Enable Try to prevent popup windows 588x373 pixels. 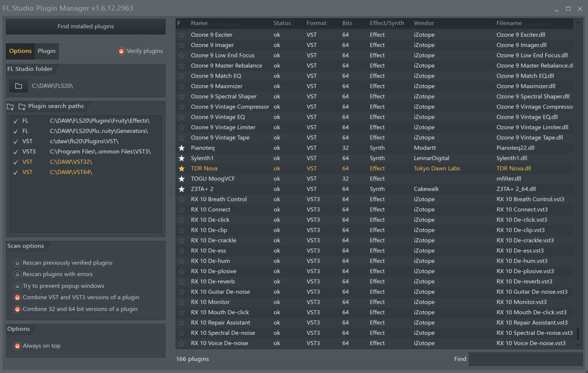pyautogui.click(x=17, y=286)
